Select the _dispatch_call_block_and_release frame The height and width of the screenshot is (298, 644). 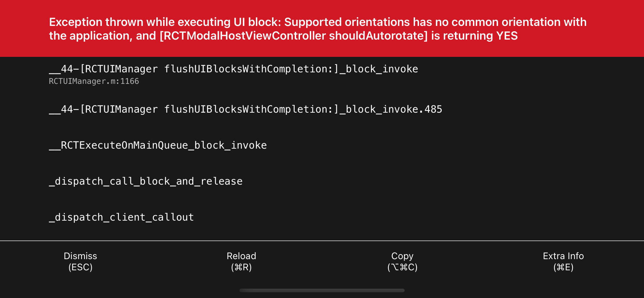click(x=145, y=181)
